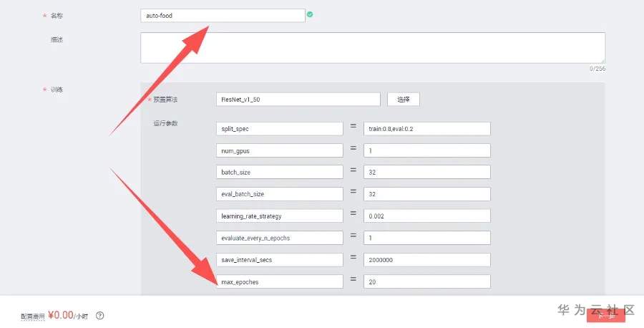Select the split_spec parameter name field

click(280, 128)
